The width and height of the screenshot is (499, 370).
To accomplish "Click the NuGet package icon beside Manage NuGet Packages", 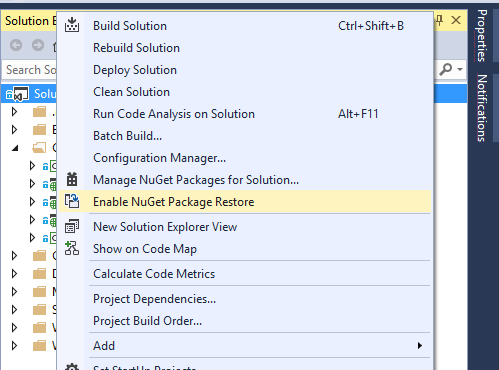I will coord(72,179).
